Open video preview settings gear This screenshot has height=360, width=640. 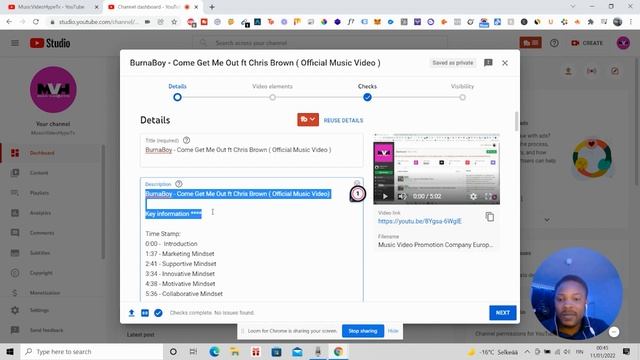pos(473,196)
